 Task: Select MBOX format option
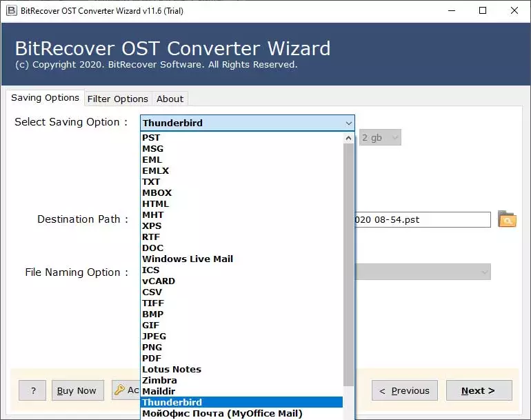click(241, 192)
